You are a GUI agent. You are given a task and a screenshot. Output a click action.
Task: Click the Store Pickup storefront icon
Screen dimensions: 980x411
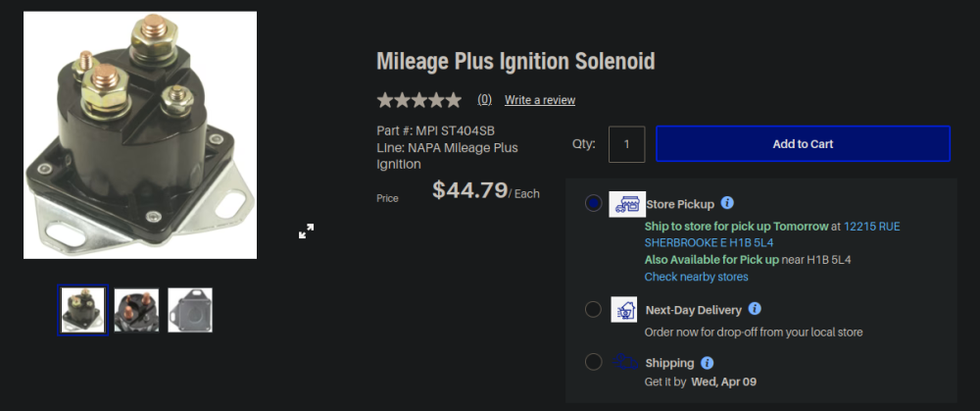(627, 204)
